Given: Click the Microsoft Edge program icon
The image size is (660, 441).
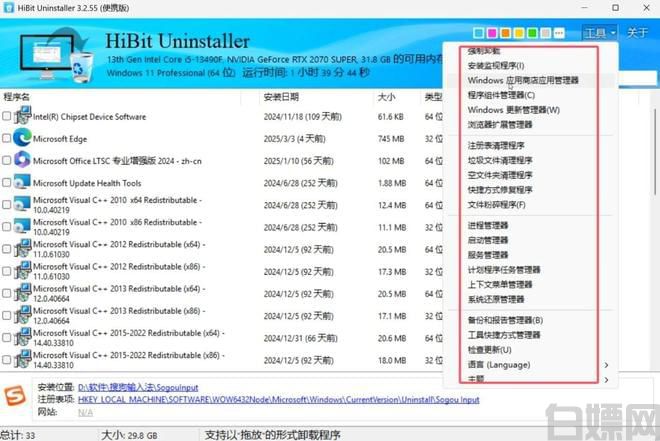Looking at the screenshot, I should tap(22, 138).
